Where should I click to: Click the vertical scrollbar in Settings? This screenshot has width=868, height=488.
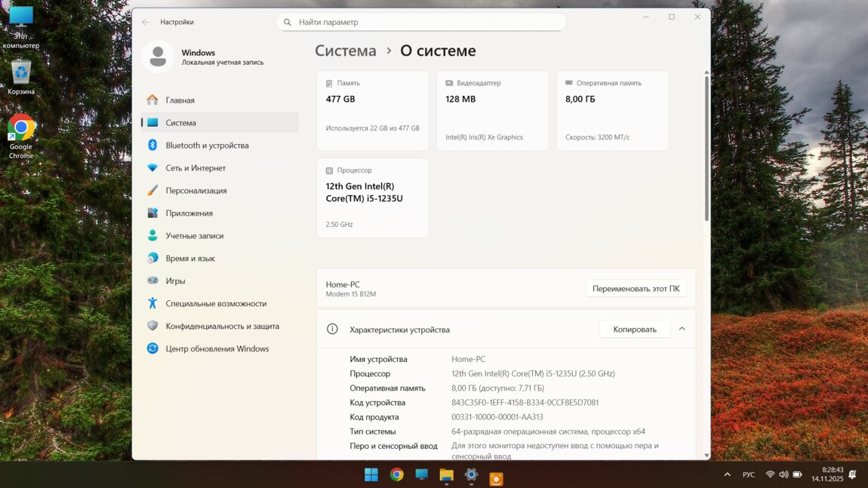tap(706, 151)
